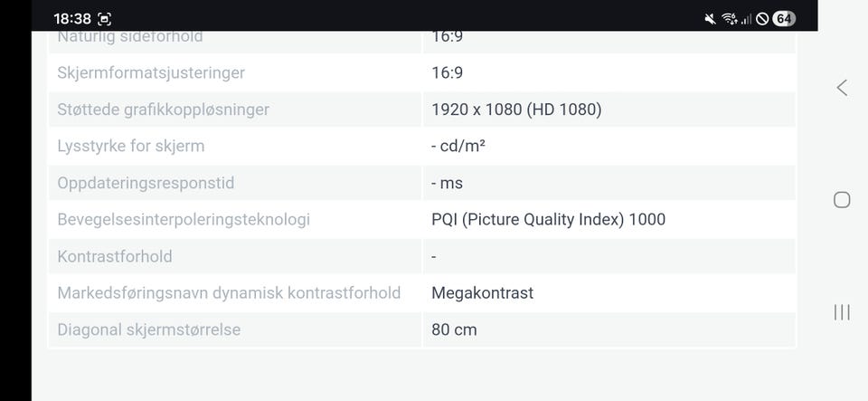
Task: Tap the PQI (Picture Quality Index) 1000 value
Action: 548,220
